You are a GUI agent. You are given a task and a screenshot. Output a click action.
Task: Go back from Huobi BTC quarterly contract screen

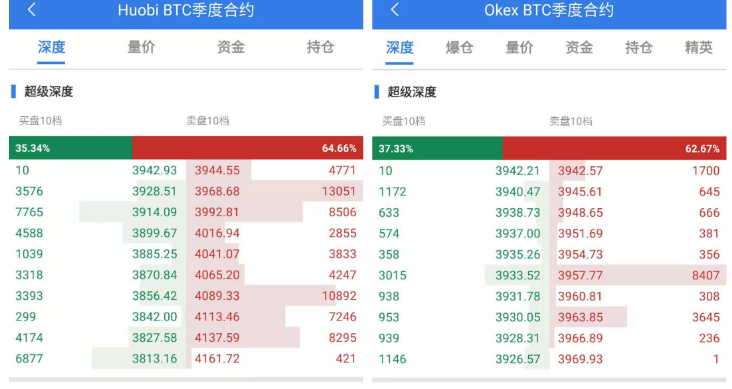pos(32,9)
